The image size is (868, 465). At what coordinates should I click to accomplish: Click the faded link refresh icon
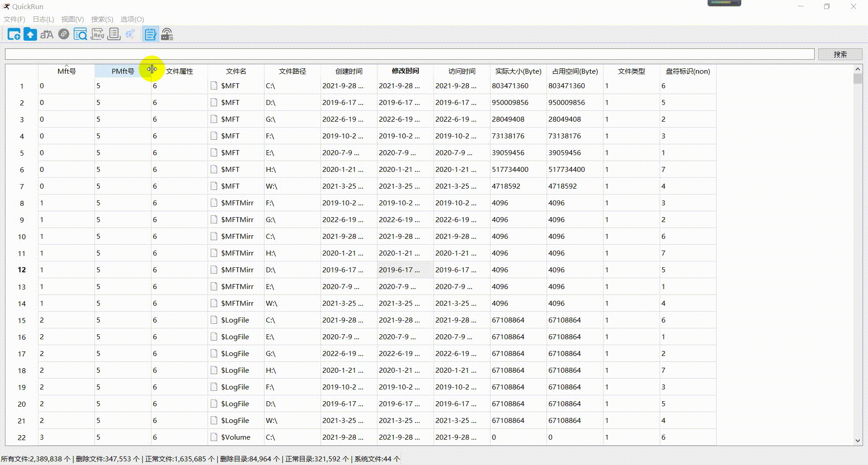(x=130, y=34)
